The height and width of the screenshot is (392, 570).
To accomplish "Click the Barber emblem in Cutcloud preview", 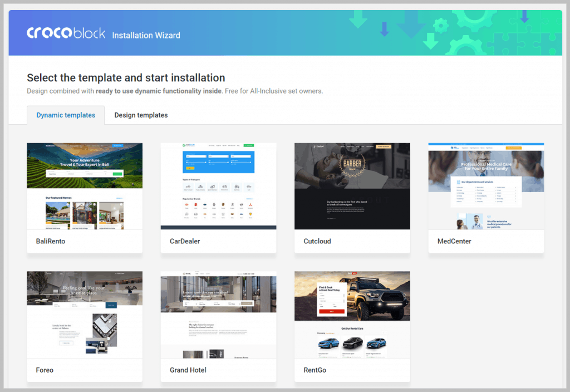I will point(352,166).
